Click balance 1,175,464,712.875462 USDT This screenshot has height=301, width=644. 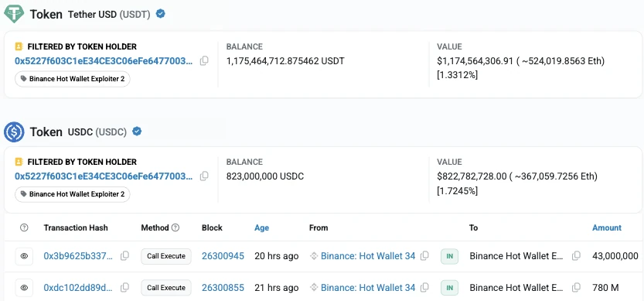285,61
